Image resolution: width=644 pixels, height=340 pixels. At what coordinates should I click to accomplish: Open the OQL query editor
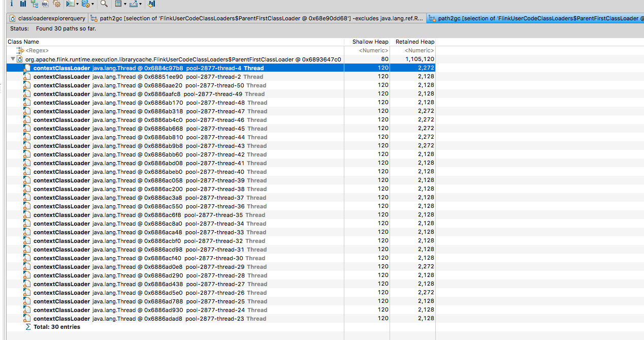point(45,4)
